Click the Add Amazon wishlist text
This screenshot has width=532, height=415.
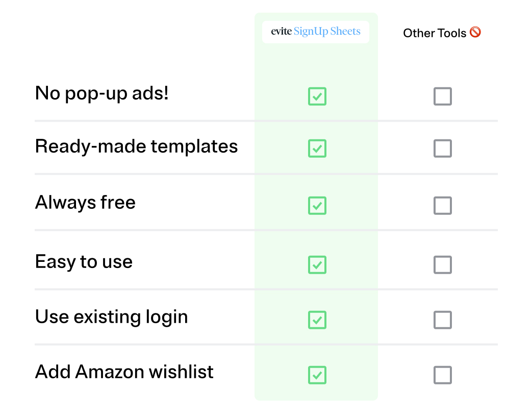coord(124,372)
